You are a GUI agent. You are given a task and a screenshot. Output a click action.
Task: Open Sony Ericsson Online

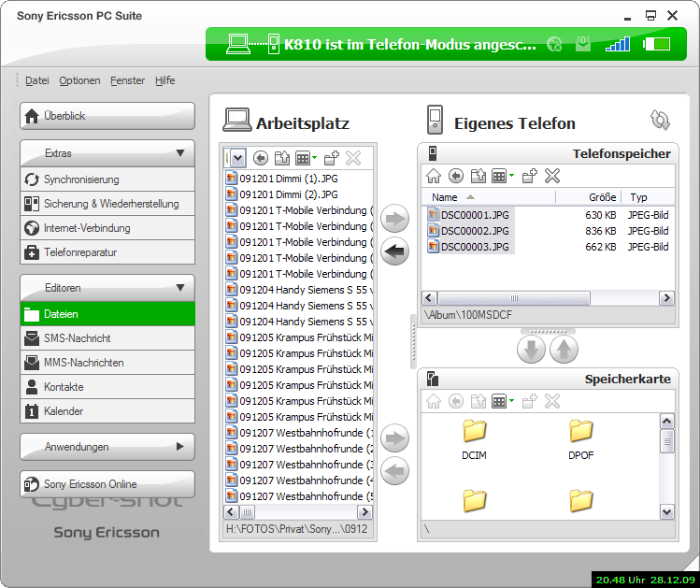(x=107, y=484)
